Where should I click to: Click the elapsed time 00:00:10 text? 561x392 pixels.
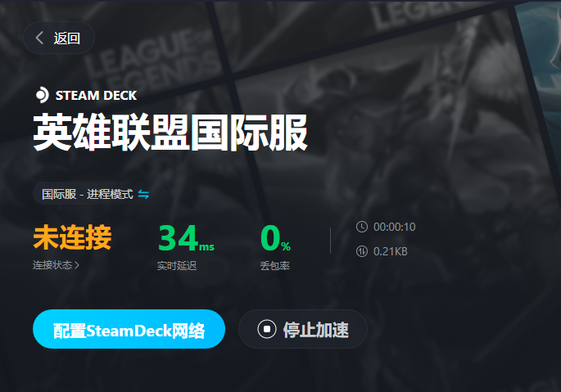pos(394,227)
